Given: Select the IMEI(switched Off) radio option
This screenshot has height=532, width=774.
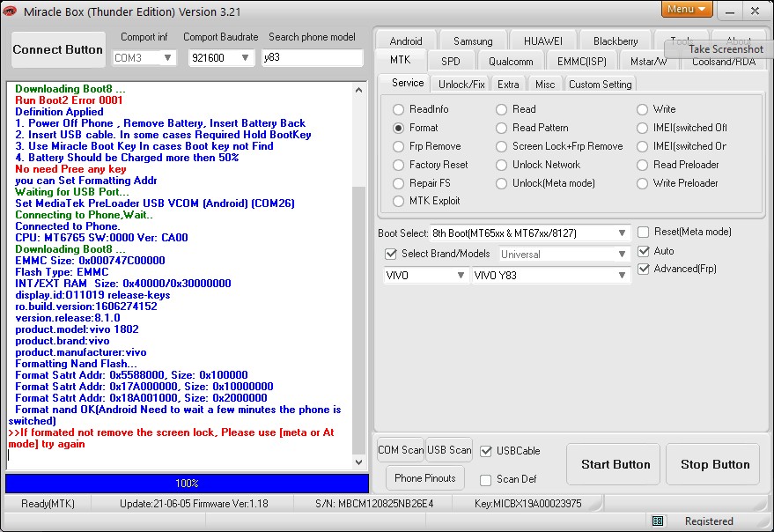Looking at the screenshot, I should (x=642, y=128).
